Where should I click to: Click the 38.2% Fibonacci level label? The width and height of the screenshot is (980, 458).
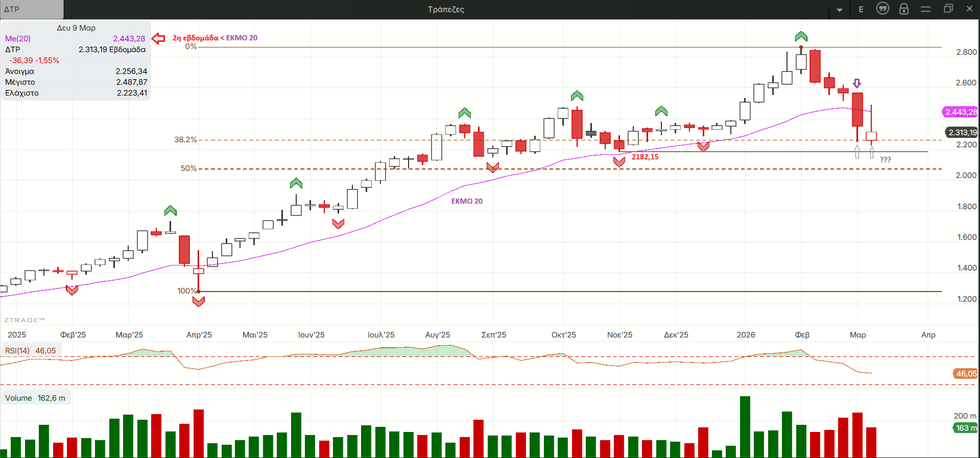pos(185,140)
